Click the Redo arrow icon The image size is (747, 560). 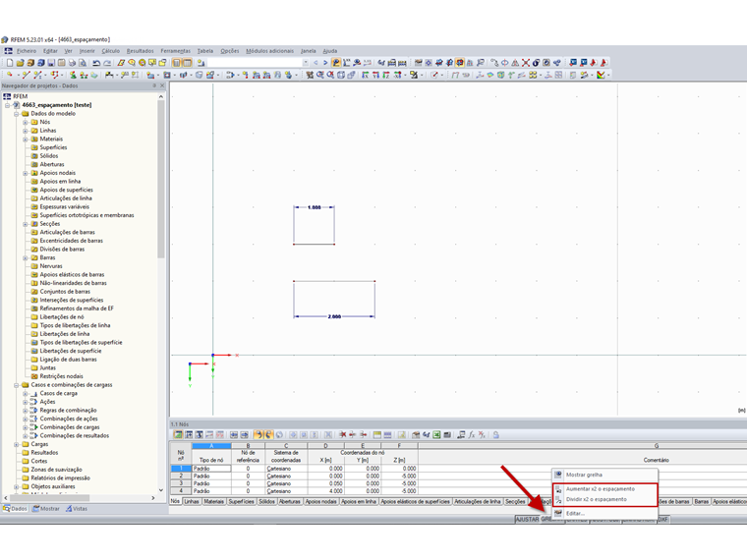[107, 63]
